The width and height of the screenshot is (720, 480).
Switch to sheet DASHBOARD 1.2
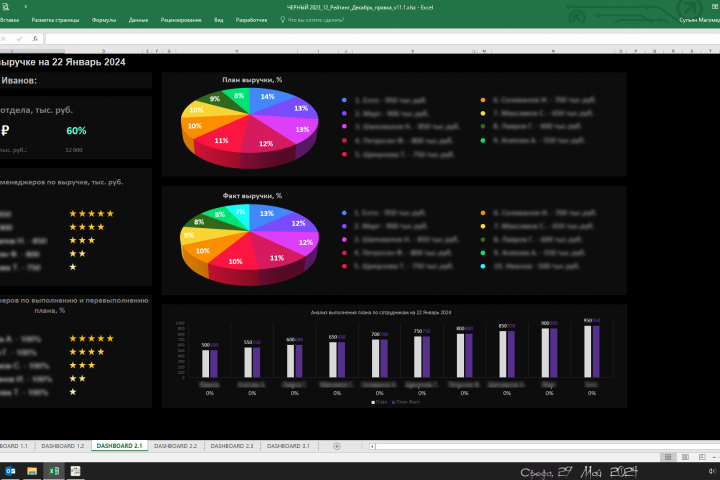coord(62,446)
